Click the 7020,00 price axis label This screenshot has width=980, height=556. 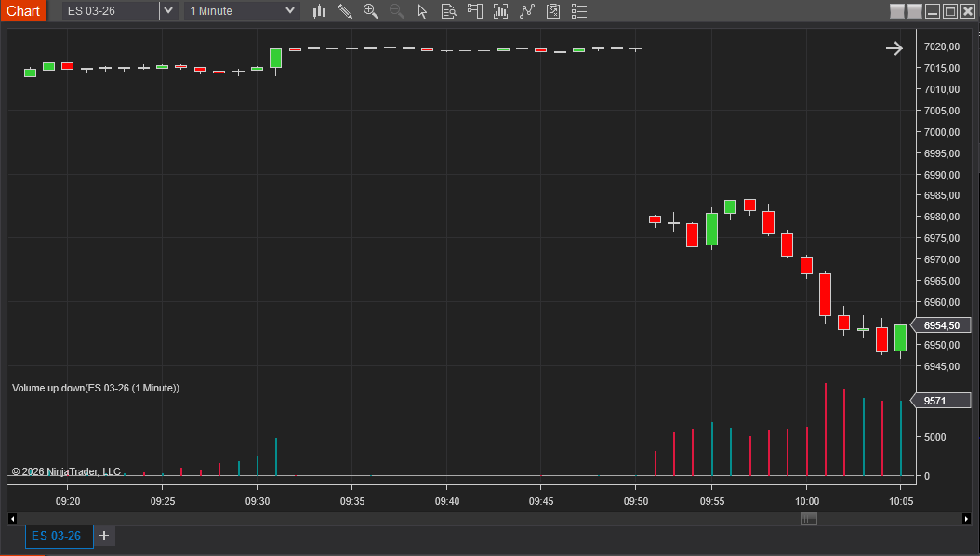[x=942, y=46]
